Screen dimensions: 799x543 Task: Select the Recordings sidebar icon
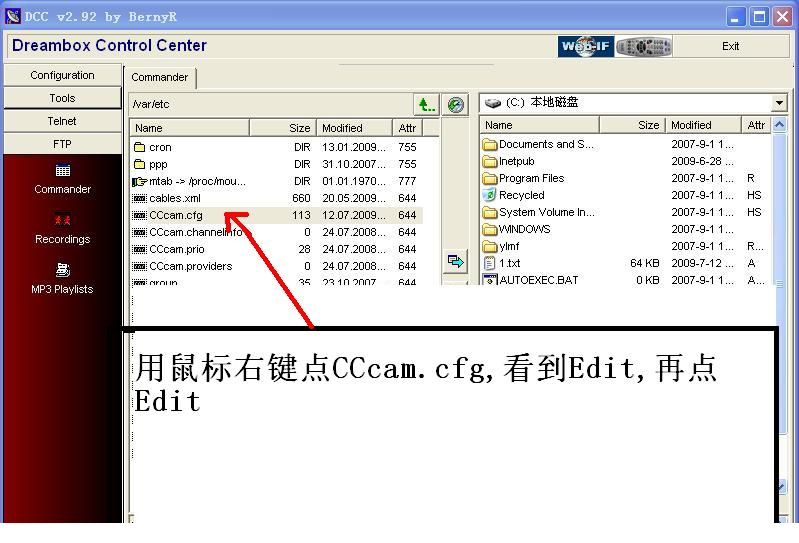pyautogui.click(x=63, y=220)
